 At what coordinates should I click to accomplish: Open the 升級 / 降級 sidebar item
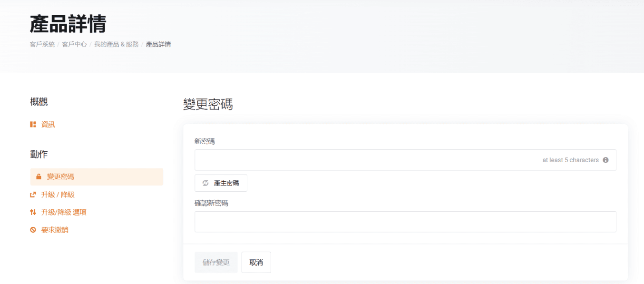click(58, 195)
